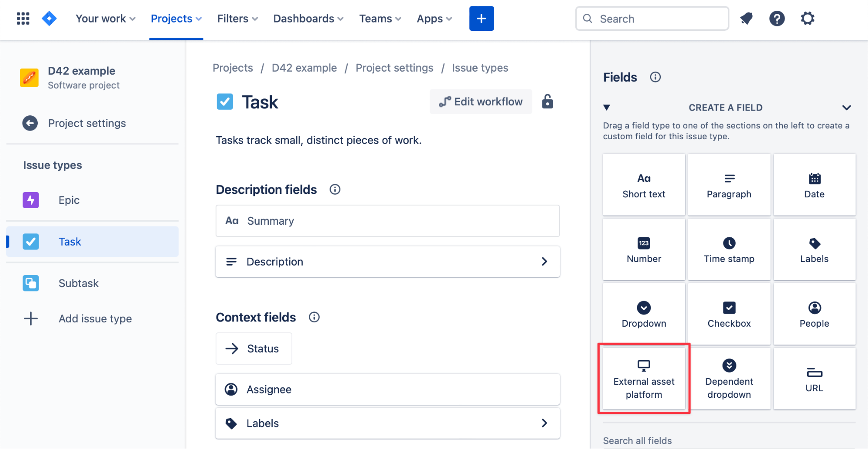Click the Search input box
The image size is (868, 449).
tap(652, 19)
